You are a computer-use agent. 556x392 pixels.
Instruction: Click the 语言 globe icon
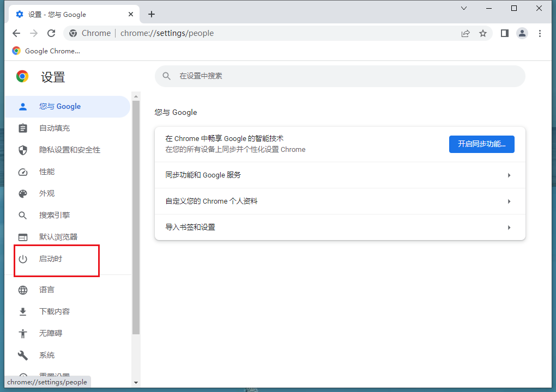23,290
